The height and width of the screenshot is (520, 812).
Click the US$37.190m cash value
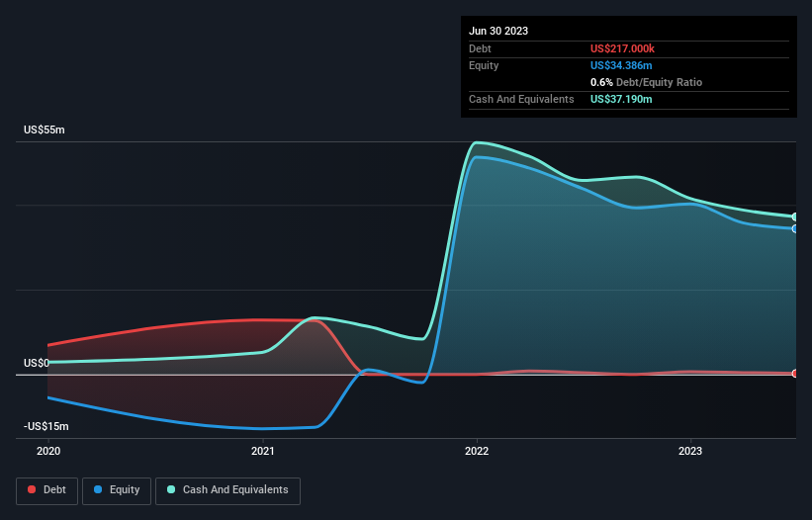coord(621,99)
